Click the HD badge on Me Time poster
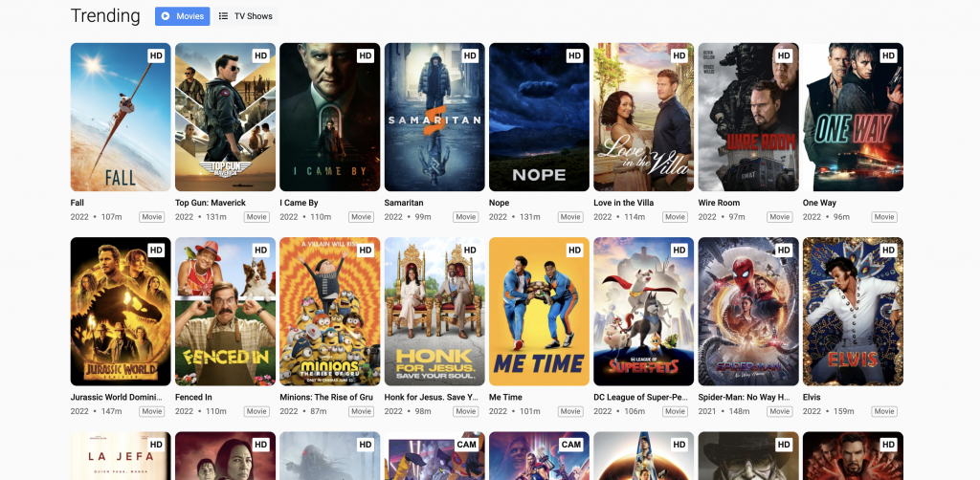The height and width of the screenshot is (480, 980). coord(574,251)
